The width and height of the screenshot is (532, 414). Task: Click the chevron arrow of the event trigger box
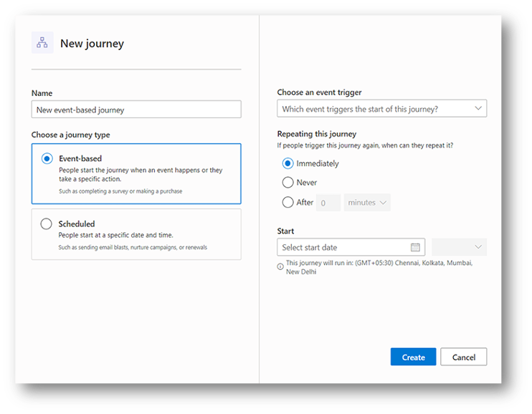click(x=478, y=109)
